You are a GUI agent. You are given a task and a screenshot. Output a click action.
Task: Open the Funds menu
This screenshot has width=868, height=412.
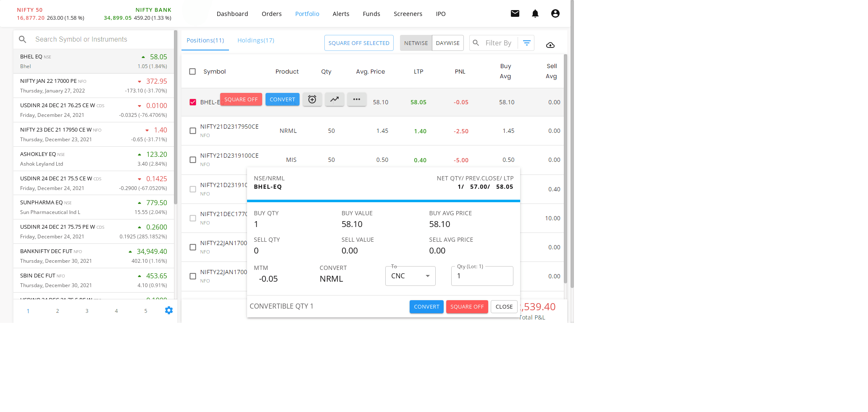(x=371, y=14)
